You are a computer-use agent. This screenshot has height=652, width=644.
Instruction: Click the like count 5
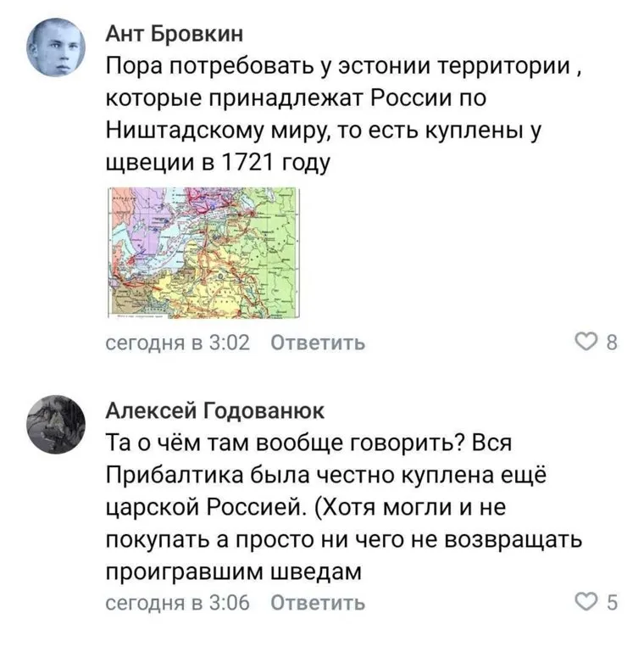pyautogui.click(x=612, y=603)
